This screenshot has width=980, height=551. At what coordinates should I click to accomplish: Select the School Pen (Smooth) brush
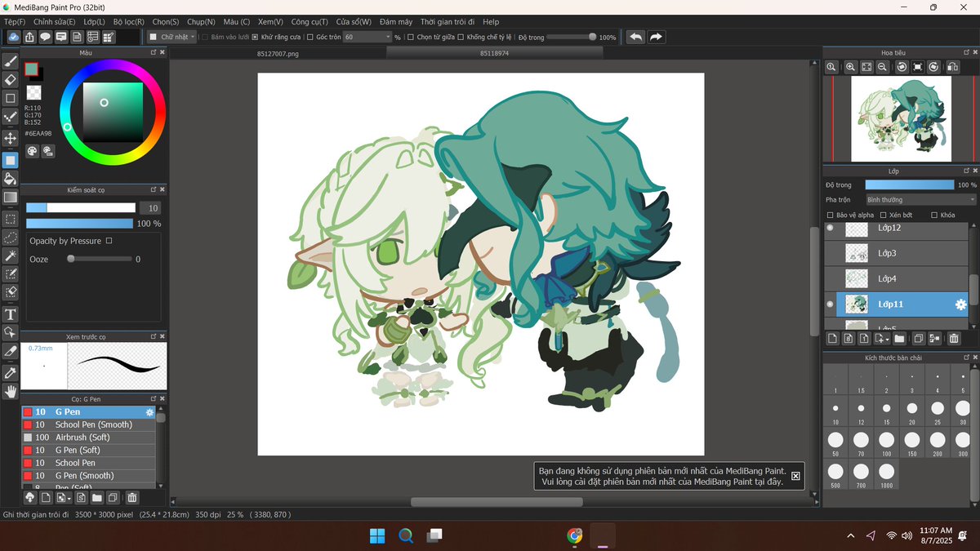[x=88, y=424]
